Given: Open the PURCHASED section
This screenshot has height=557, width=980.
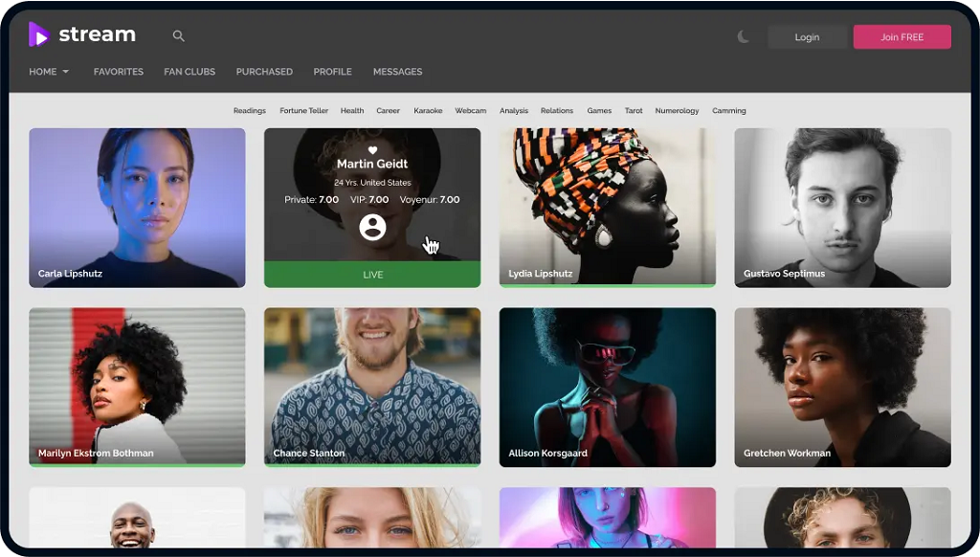Looking at the screenshot, I should click(264, 72).
